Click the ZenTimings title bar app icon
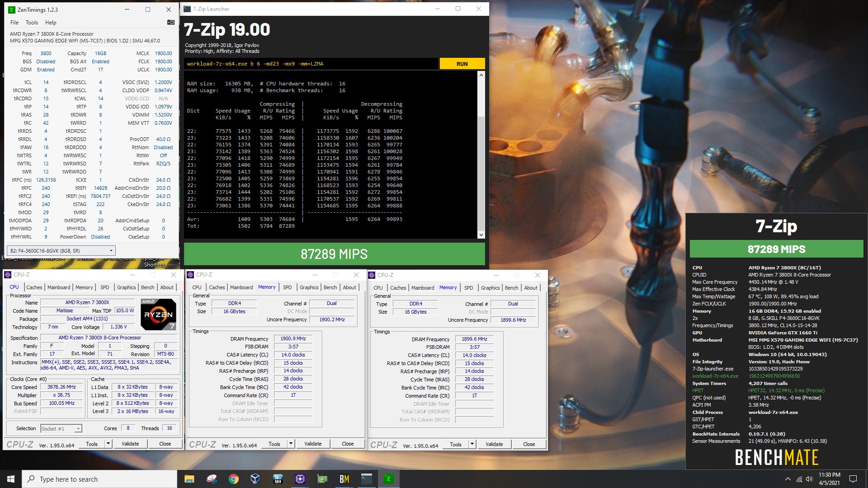Viewport: 868px width, 488px height. 12,9
